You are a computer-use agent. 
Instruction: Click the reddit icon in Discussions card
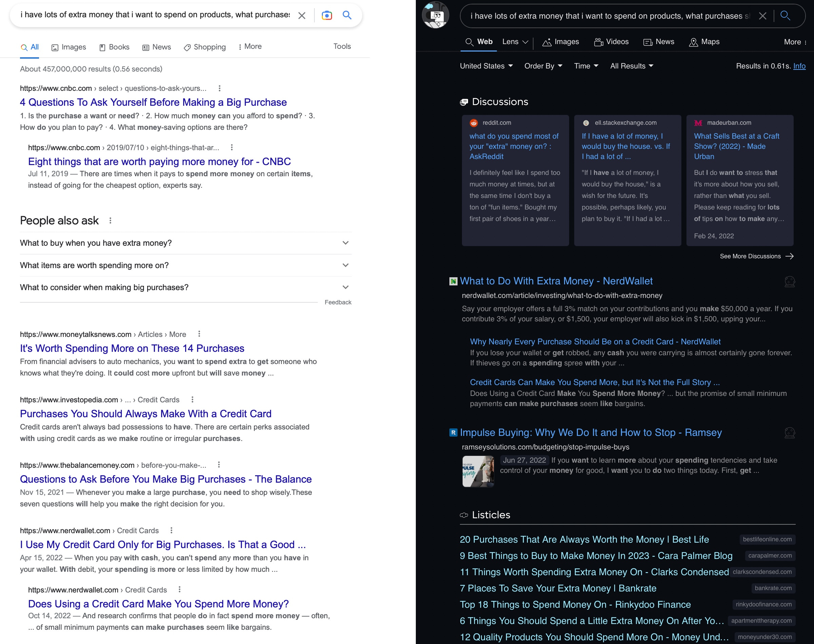tap(474, 123)
